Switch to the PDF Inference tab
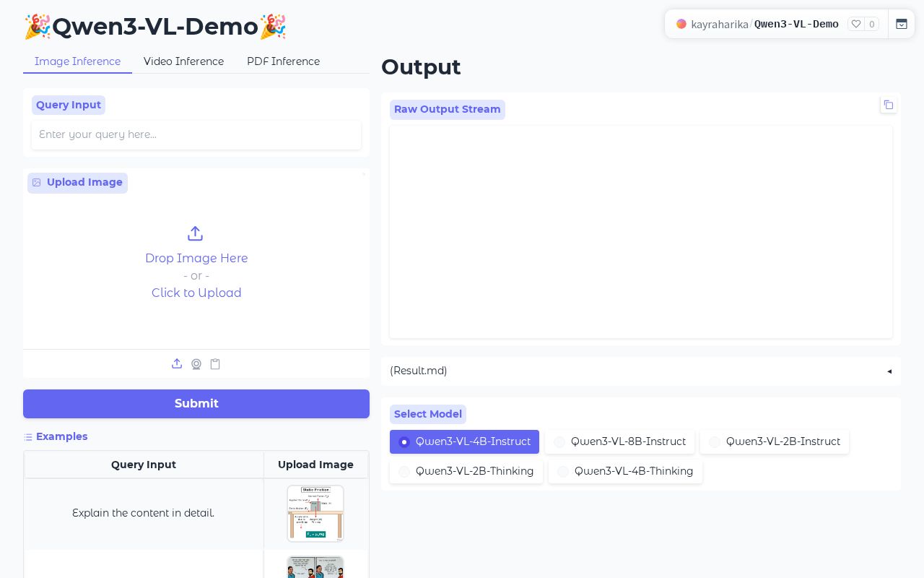Image resolution: width=924 pixels, height=578 pixels. pyautogui.click(x=283, y=61)
